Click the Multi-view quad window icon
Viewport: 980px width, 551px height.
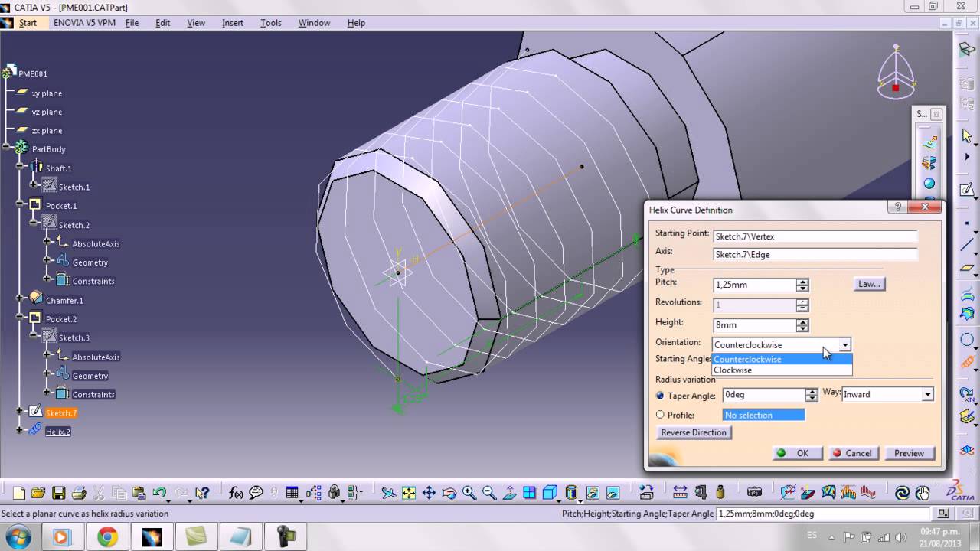coord(530,493)
